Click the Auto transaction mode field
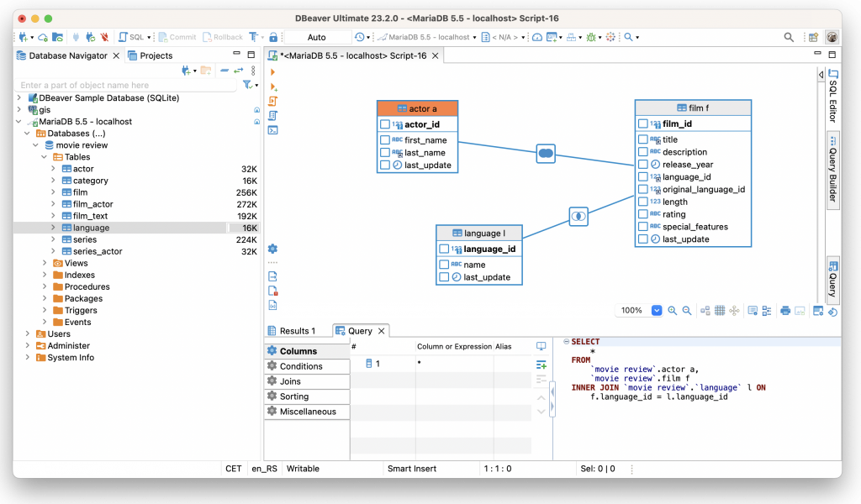This screenshot has height=504, width=861. tap(317, 37)
